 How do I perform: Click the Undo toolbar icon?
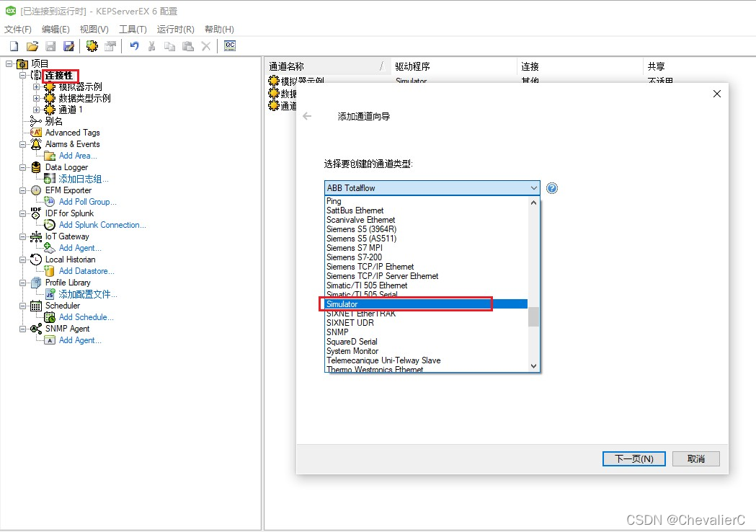coord(135,46)
